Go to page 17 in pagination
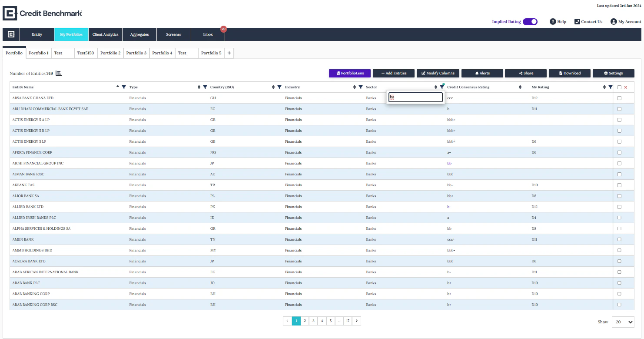The width and height of the screenshot is (644, 339). tap(348, 321)
